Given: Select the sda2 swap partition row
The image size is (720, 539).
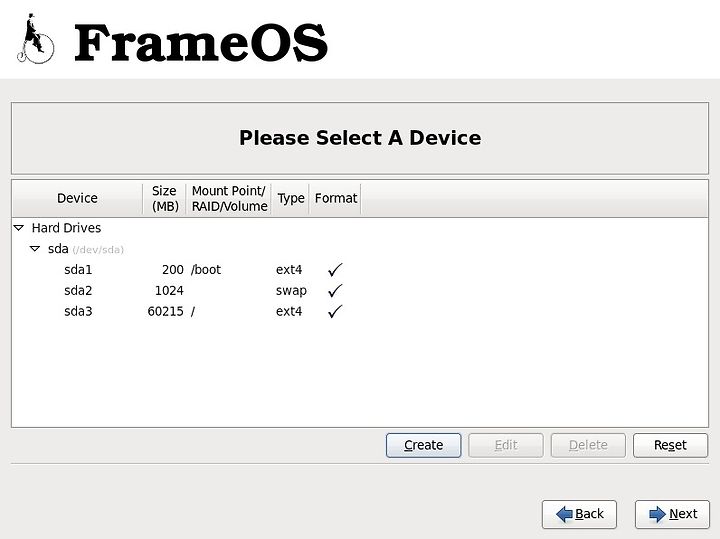Looking at the screenshot, I should pyautogui.click(x=360, y=290).
